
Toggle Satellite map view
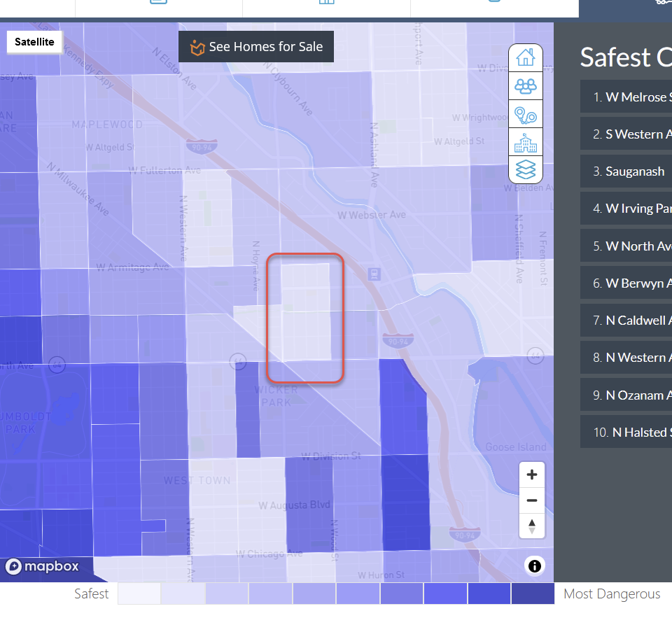34,42
